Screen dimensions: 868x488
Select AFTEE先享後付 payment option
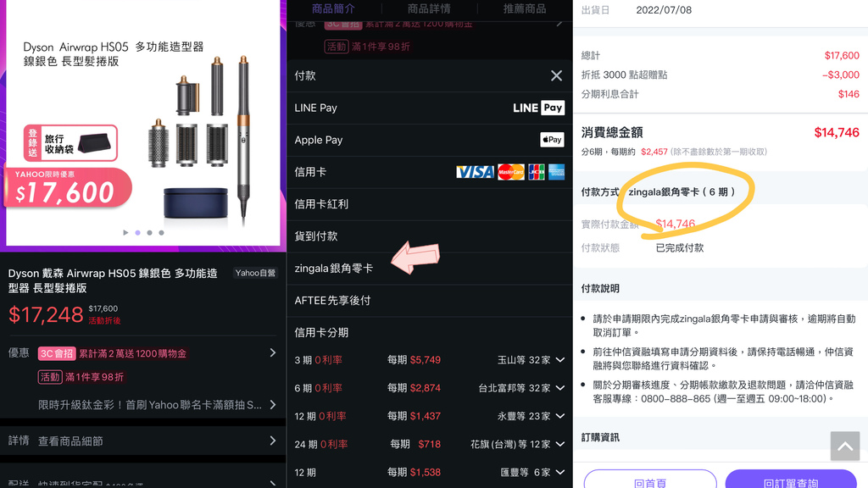(x=430, y=301)
